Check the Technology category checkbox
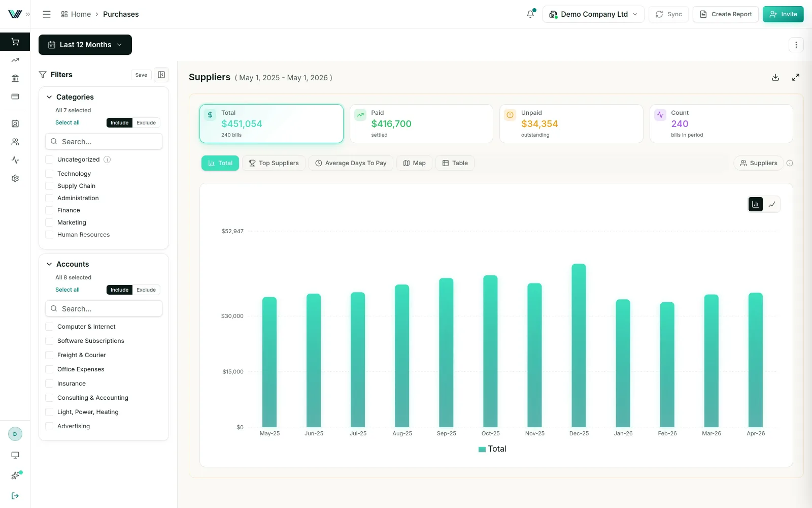The width and height of the screenshot is (812, 508). point(49,174)
